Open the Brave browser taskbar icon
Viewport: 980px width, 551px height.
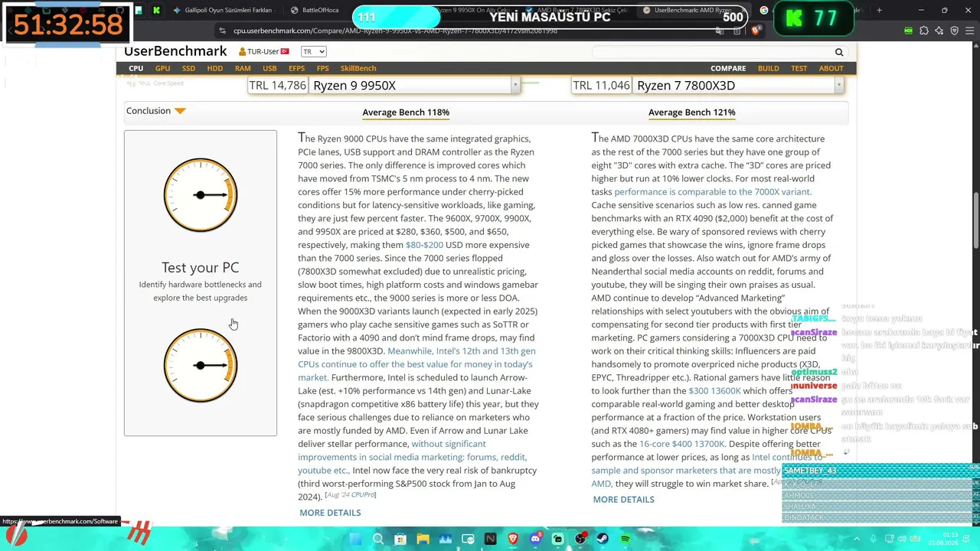click(513, 540)
